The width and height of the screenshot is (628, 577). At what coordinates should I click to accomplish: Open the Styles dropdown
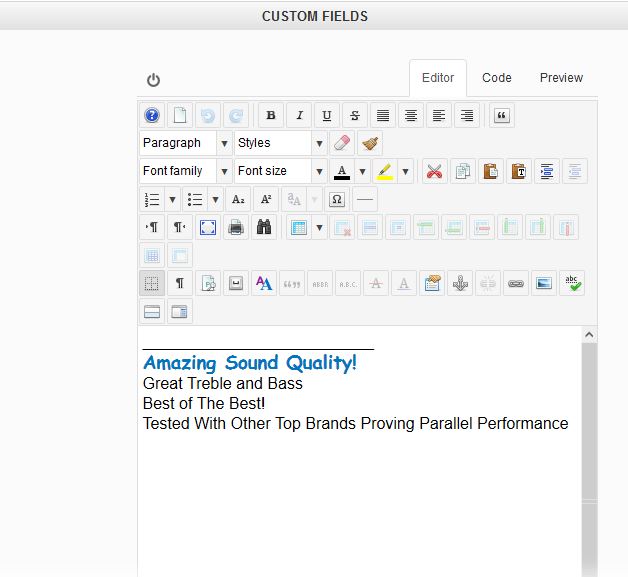(281, 143)
